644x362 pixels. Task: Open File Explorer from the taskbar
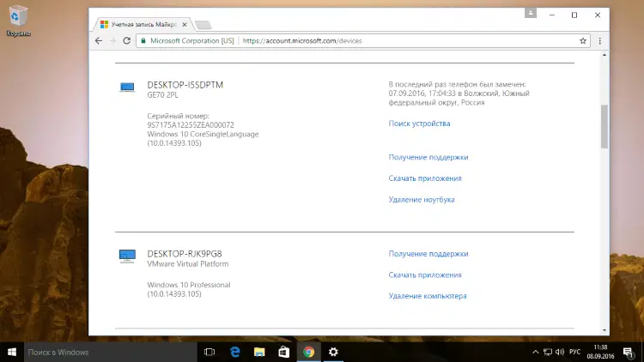[x=259, y=353]
